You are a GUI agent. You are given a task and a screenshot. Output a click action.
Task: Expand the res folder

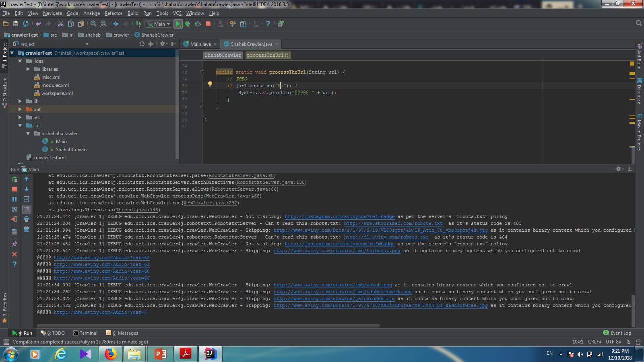point(20,117)
